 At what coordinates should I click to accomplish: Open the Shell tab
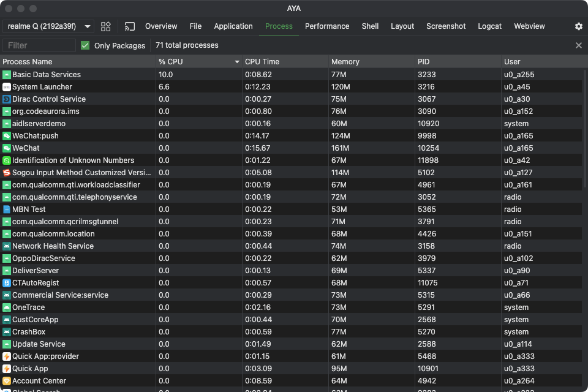[370, 26]
